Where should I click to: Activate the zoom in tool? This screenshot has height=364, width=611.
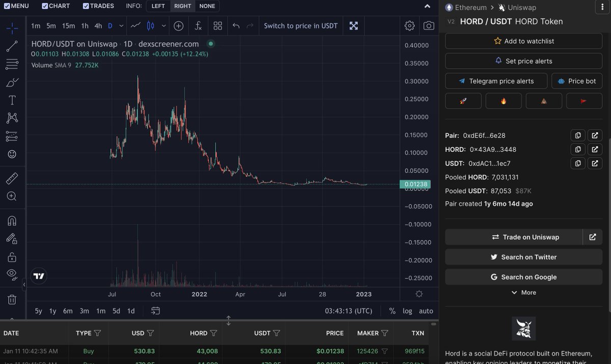click(12, 196)
